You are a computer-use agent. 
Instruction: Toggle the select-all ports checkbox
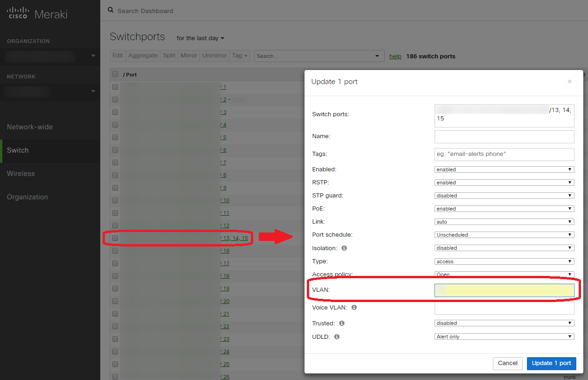[115, 74]
